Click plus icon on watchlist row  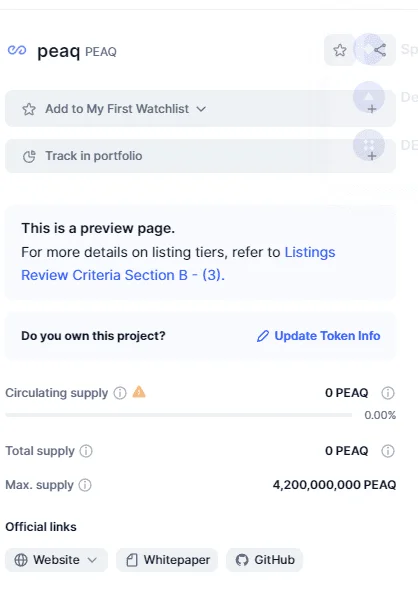(x=372, y=109)
